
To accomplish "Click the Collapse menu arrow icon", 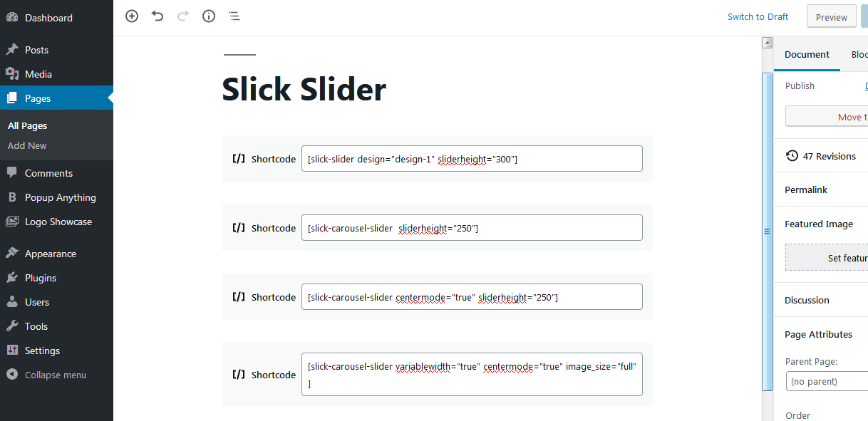I will coord(12,375).
